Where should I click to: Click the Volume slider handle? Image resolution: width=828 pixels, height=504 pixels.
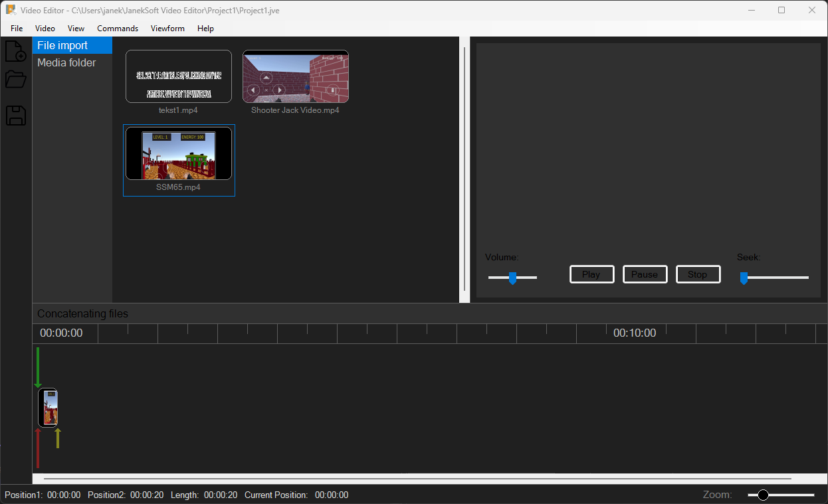pyautogui.click(x=512, y=278)
